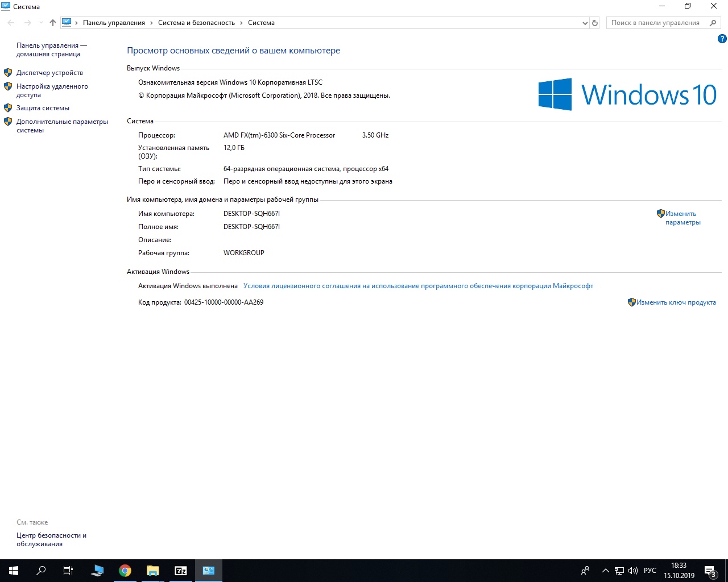Click the shield icon next to Изменить параметры
This screenshot has height=582, width=728.
pos(661,214)
